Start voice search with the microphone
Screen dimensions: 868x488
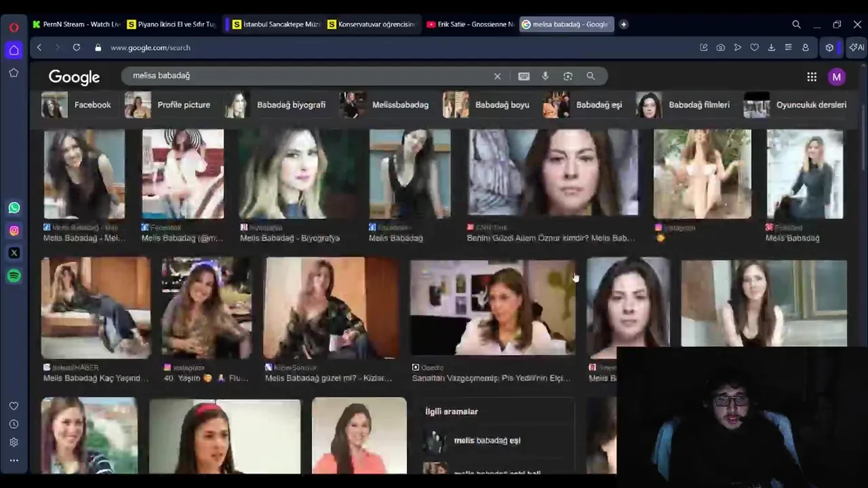[545, 76]
